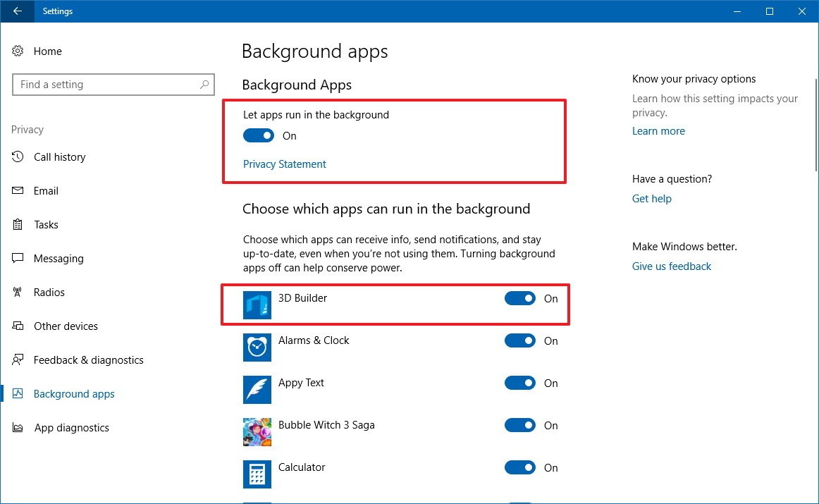The height and width of the screenshot is (504, 819).
Task: Open the Call history privacy page
Action: (x=59, y=157)
